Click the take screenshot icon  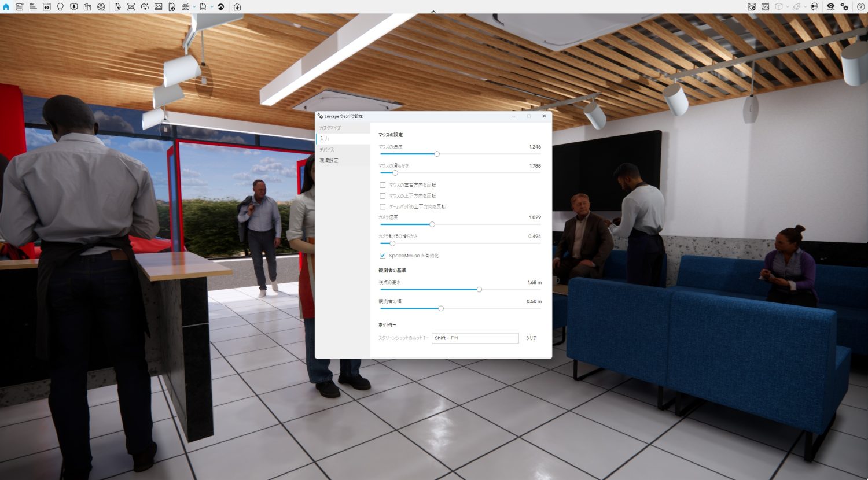131,7
